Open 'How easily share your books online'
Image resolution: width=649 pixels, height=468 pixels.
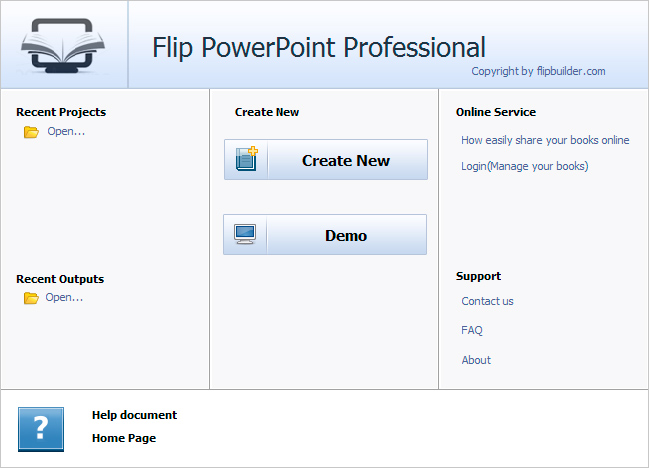545,140
